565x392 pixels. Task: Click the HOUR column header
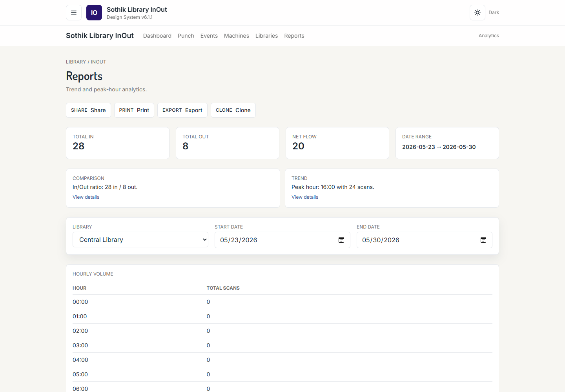click(x=80, y=288)
